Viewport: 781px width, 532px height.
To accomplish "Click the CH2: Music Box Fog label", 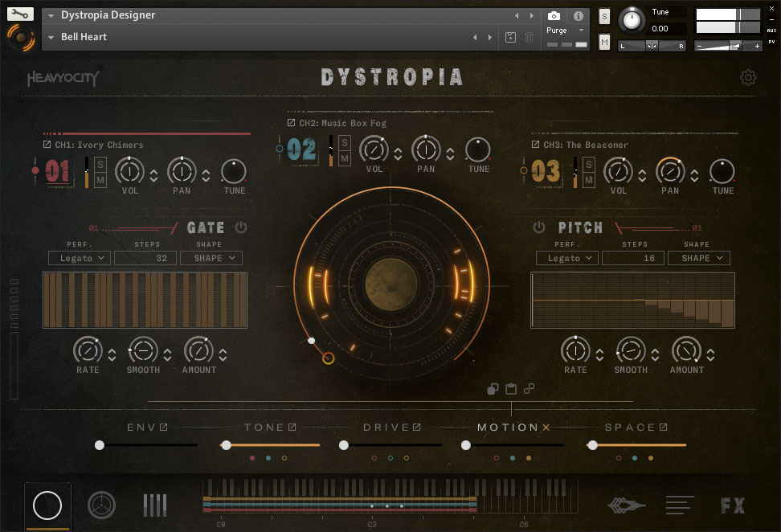I will (342, 123).
